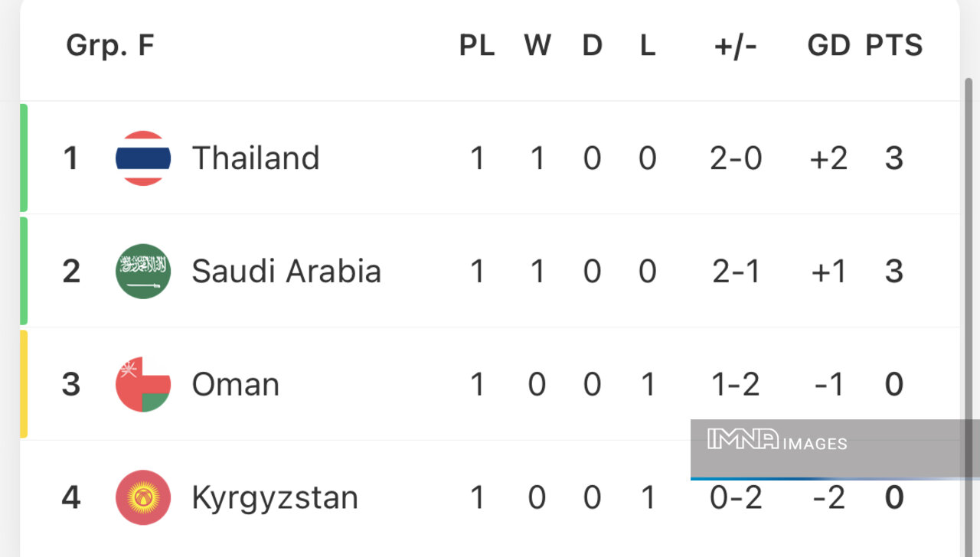
Task: Click the Kyrgyzstan flag icon
Action: coord(142,497)
